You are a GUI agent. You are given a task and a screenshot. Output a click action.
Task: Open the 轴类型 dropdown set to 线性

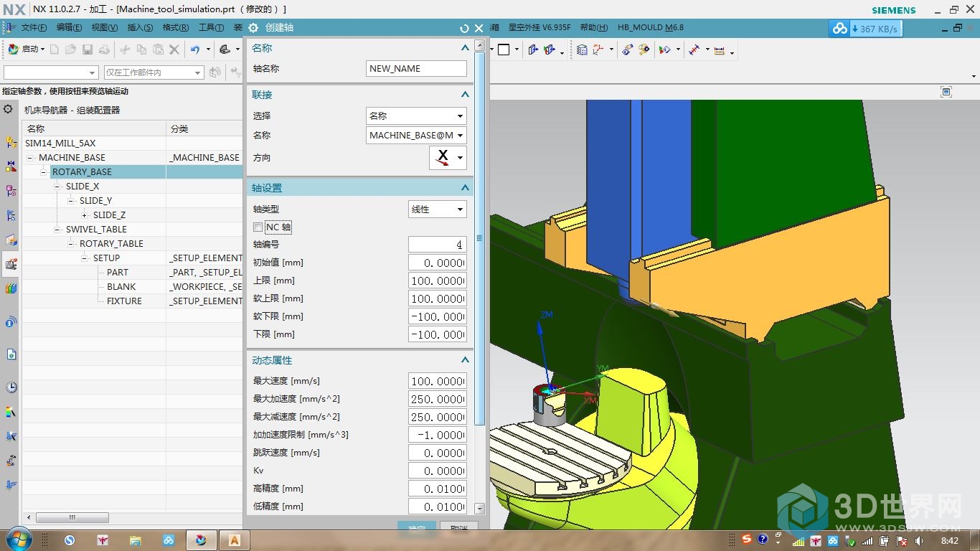[x=437, y=209]
